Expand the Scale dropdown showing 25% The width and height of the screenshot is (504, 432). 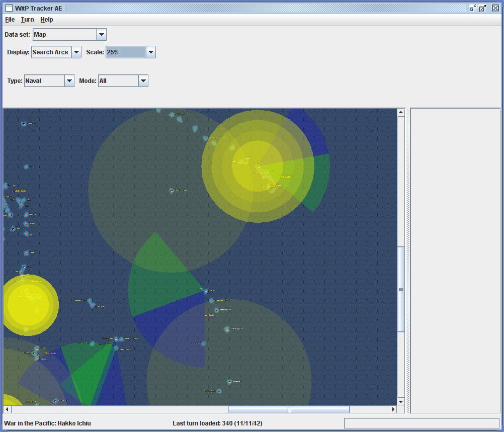pos(150,52)
